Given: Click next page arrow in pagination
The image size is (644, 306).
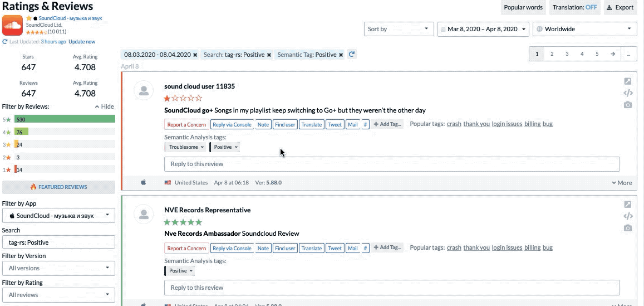Looking at the screenshot, I should 613,54.
